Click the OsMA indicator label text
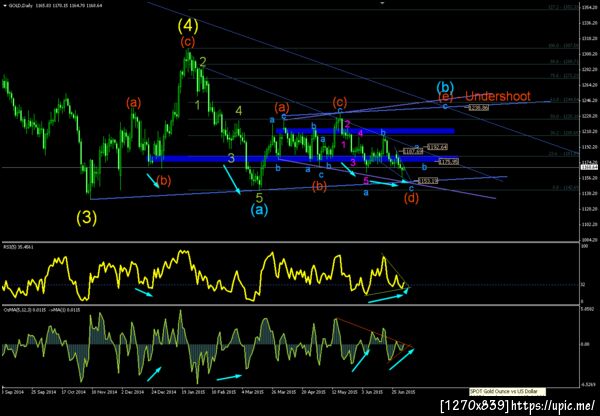The height and width of the screenshot is (416, 600). pos(42,310)
